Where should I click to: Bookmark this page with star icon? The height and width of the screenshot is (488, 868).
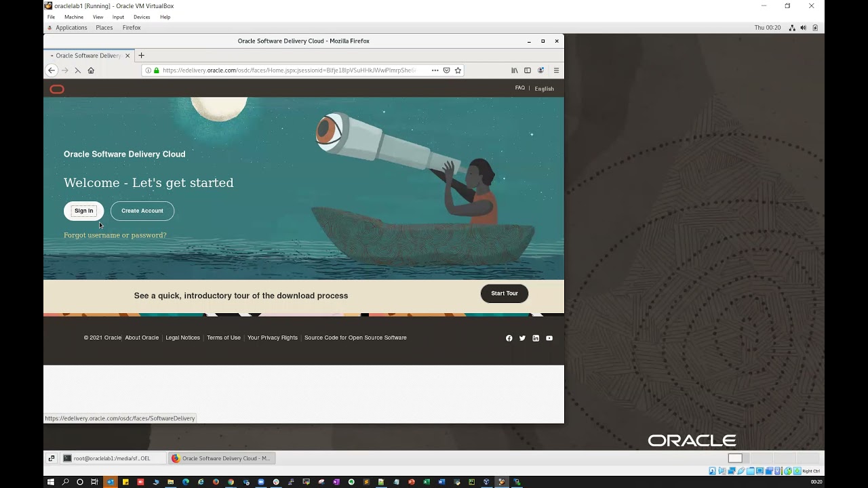click(458, 70)
